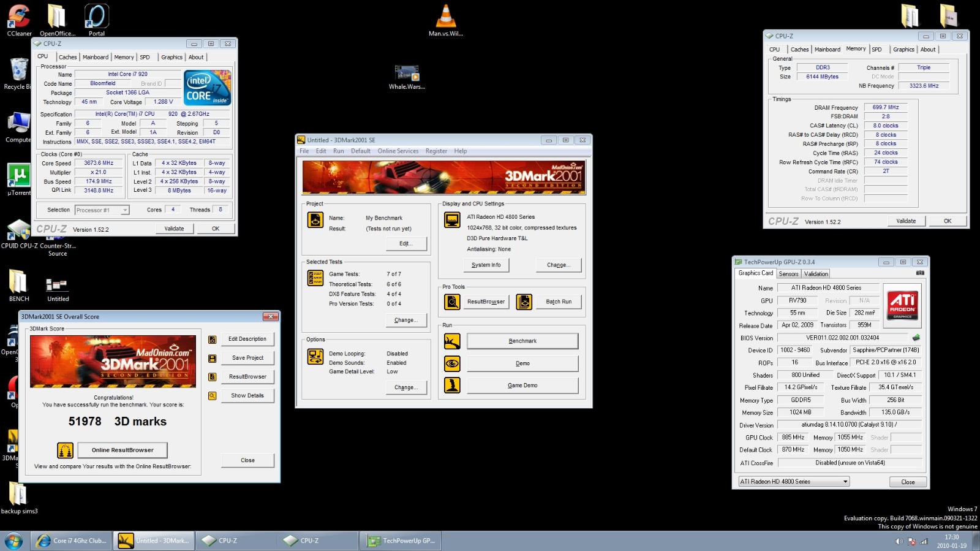Open the Recycle Bin
The height and width of the screenshot is (551, 980).
17,74
